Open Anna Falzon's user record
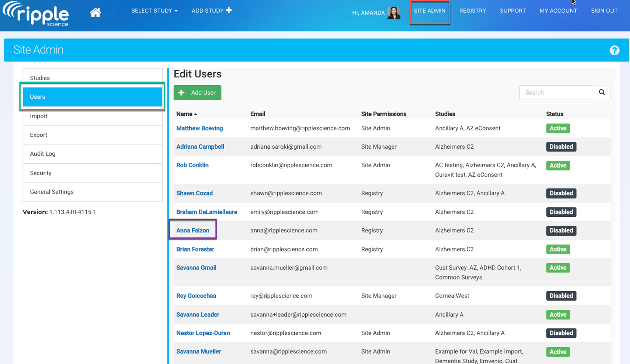Viewport: 630px width, 364px height. [193, 231]
